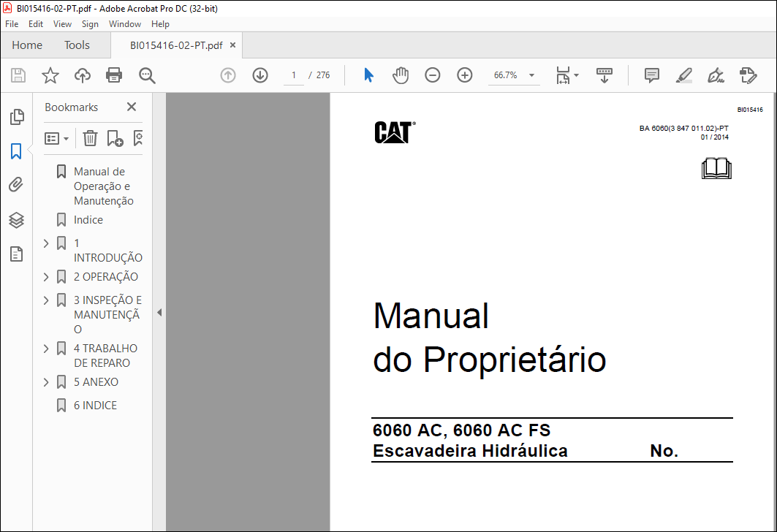Collapse the navigation pane with the side arrow

point(159,313)
